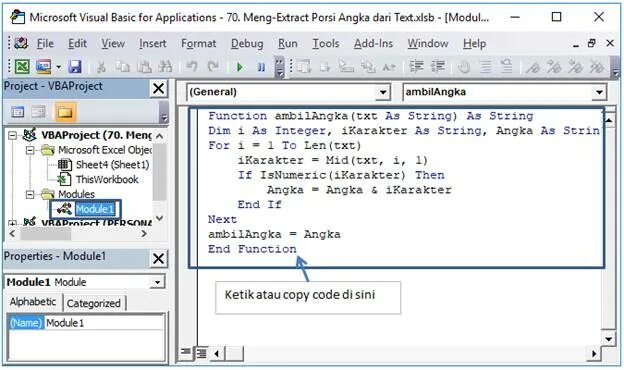Viewport: 624px width, 370px height.
Task: Switch to Full Module View button
Action: 201,352
